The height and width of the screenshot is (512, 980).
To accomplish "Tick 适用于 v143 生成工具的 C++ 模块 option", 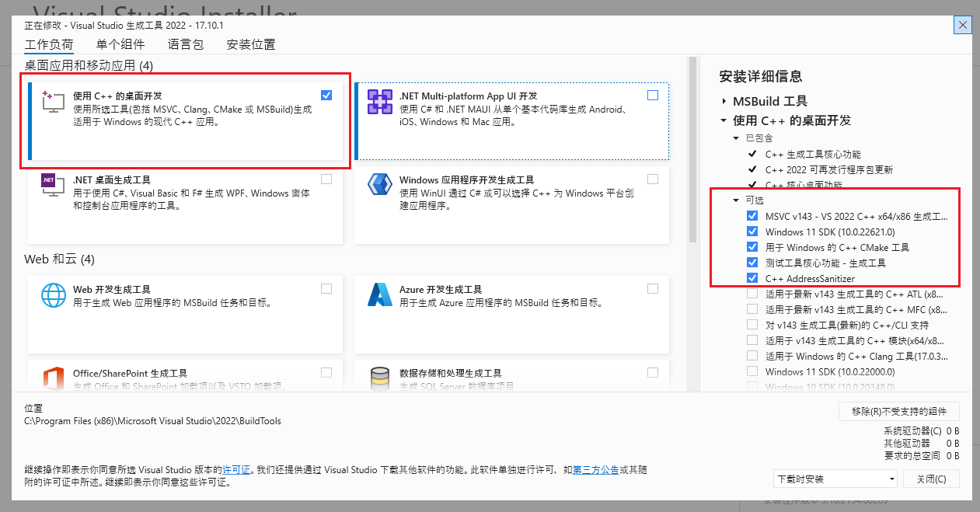I will point(752,340).
